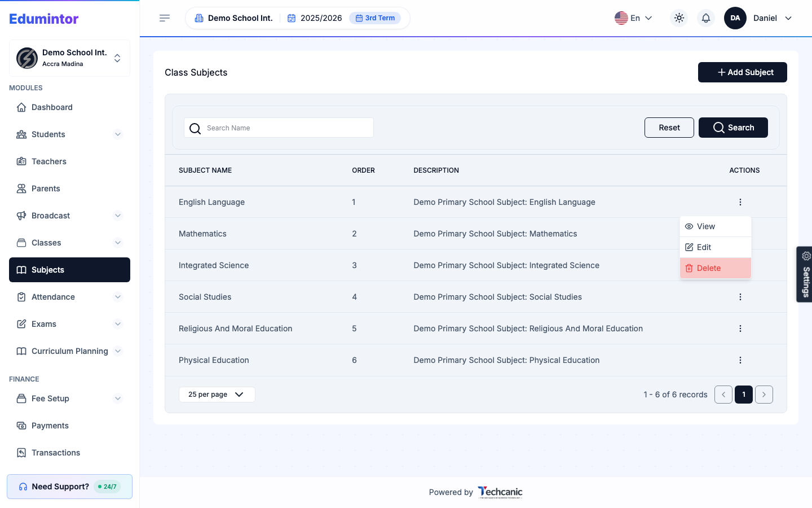Click the Reset button
This screenshot has width=812, height=508.
[669, 128]
